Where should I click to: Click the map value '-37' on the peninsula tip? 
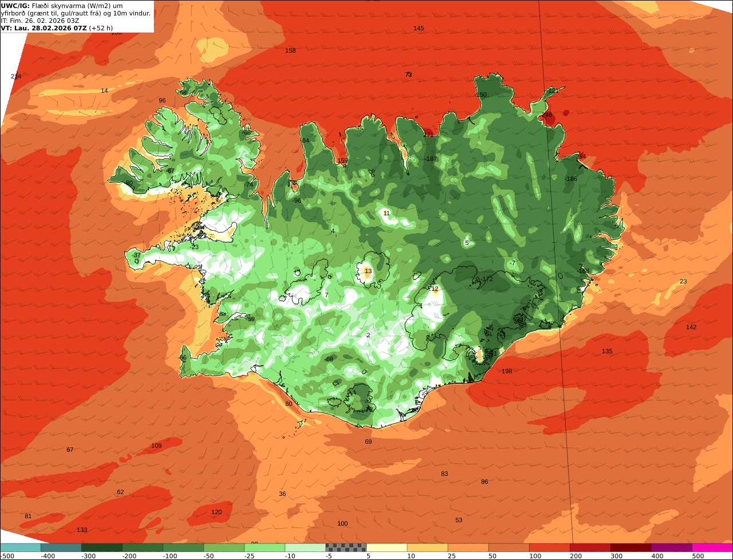point(136,255)
